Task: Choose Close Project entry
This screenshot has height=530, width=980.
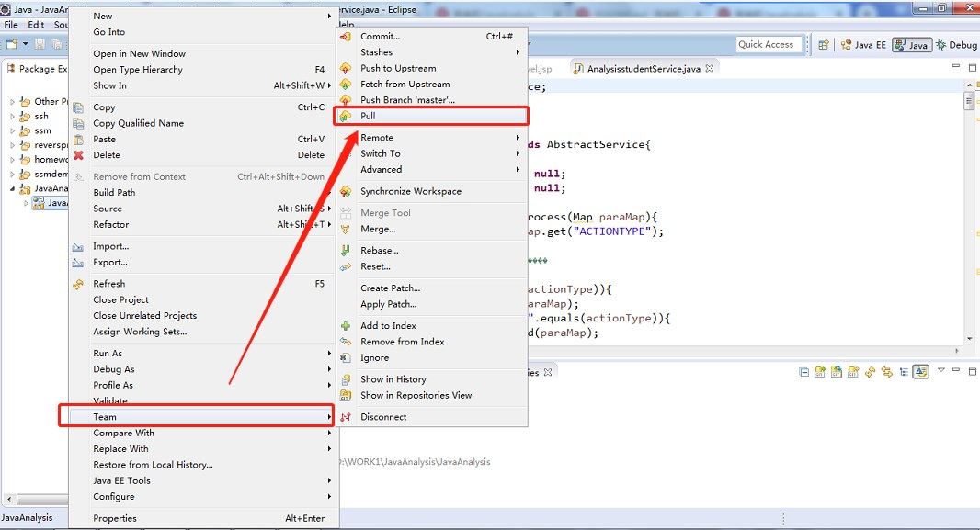Action: [204, 299]
